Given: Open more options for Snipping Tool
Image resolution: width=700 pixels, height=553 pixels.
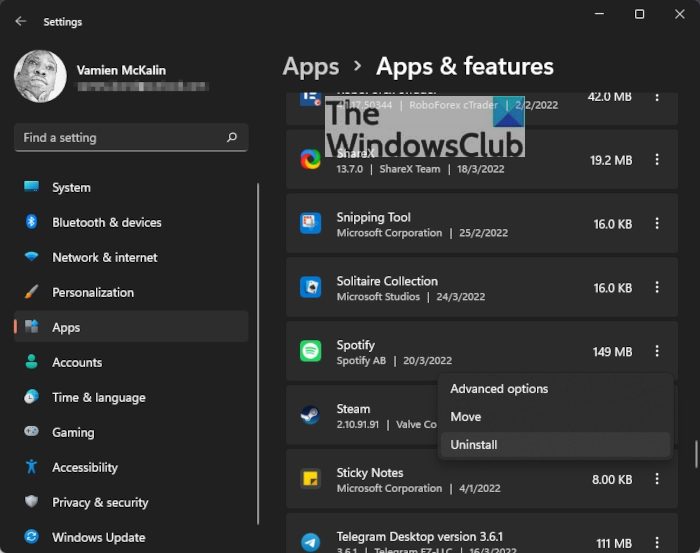Looking at the screenshot, I should 657,224.
